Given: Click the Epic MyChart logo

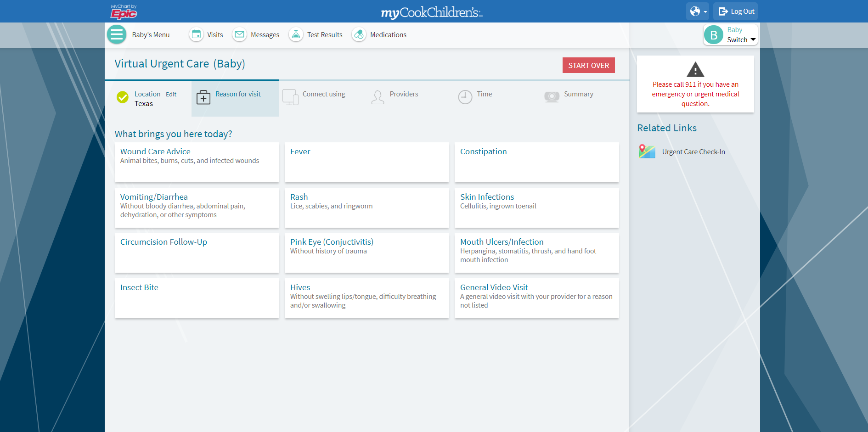Looking at the screenshot, I should coord(124,12).
